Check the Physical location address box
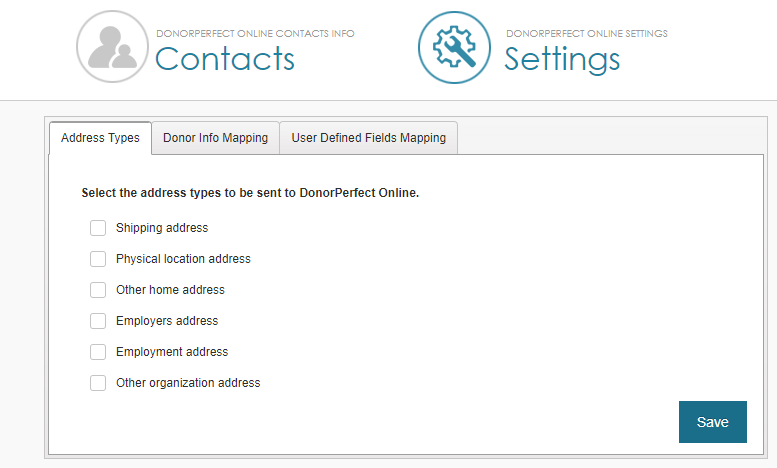Screen dimensions: 777x468 click(98, 259)
